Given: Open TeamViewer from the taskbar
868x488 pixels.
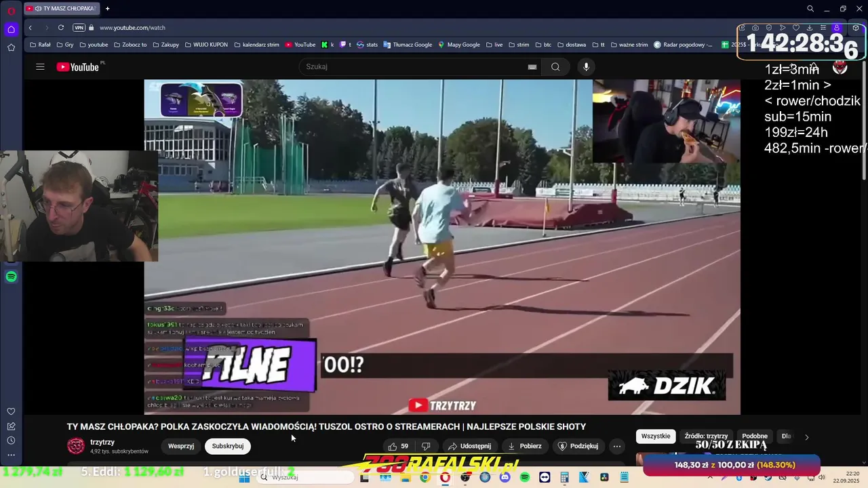Looking at the screenshot, I should coord(545,477).
